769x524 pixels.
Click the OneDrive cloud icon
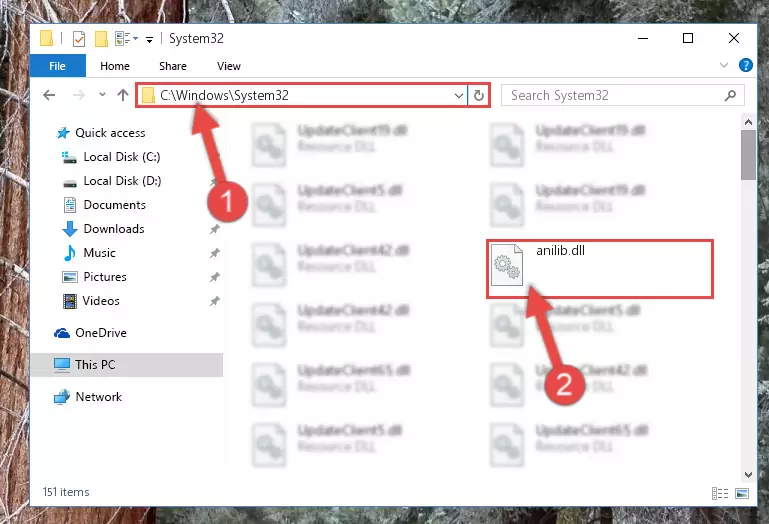click(62, 333)
